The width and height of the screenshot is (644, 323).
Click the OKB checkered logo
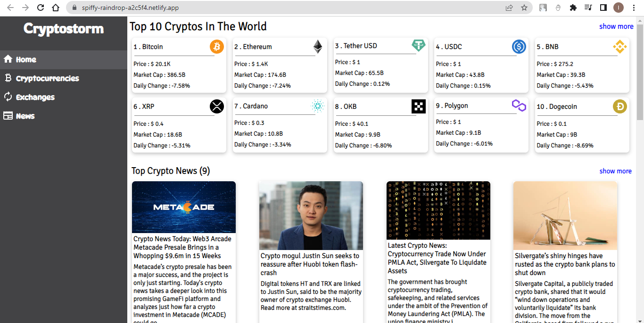419,106
